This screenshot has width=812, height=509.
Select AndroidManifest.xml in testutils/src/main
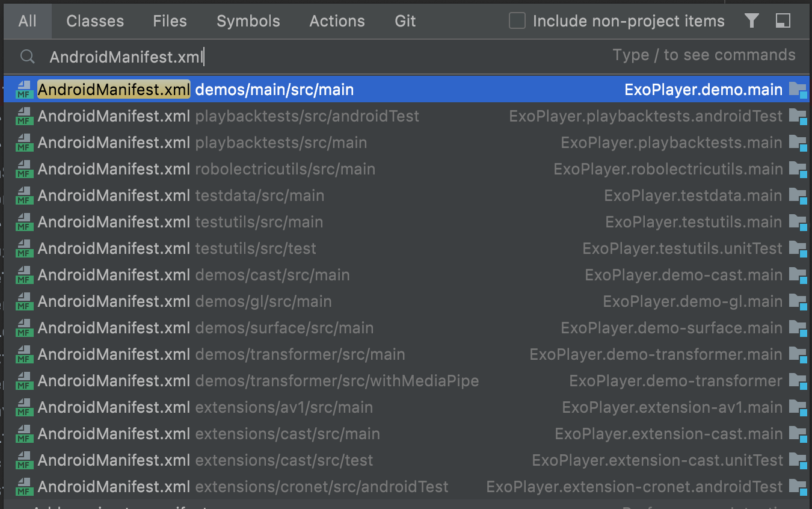406,222
